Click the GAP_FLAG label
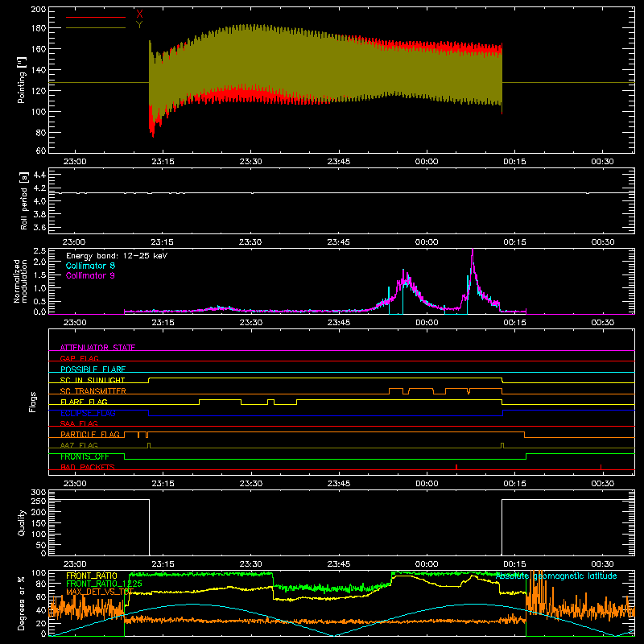 [x=79, y=358]
